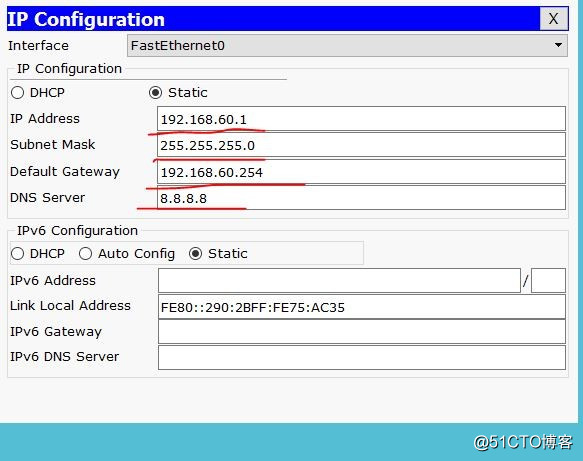Open the FastEthernet0 interface dropdown
This screenshot has width=583, height=461.
[x=347, y=46]
